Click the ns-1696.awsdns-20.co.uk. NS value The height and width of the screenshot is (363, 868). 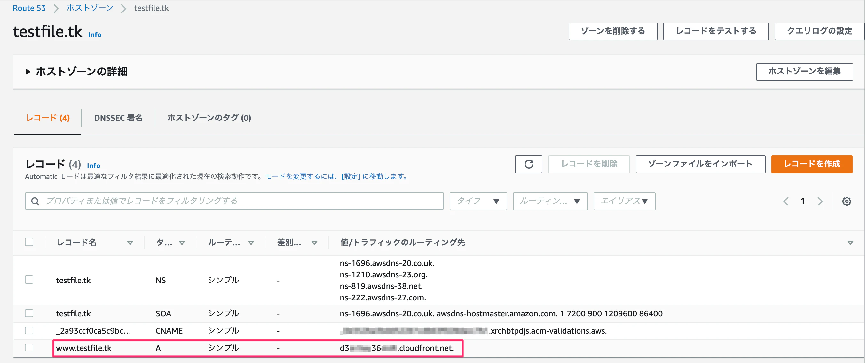[387, 263]
